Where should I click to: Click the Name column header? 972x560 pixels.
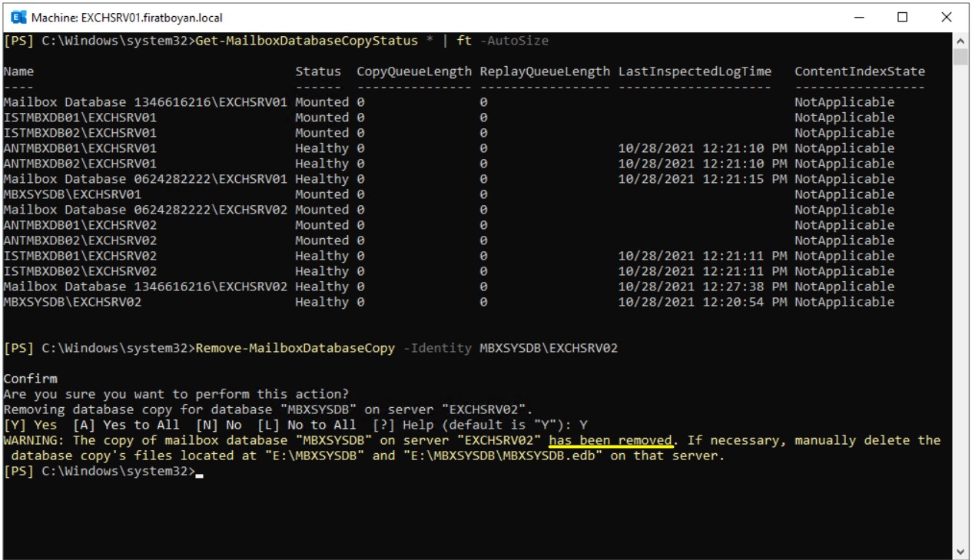(18, 71)
